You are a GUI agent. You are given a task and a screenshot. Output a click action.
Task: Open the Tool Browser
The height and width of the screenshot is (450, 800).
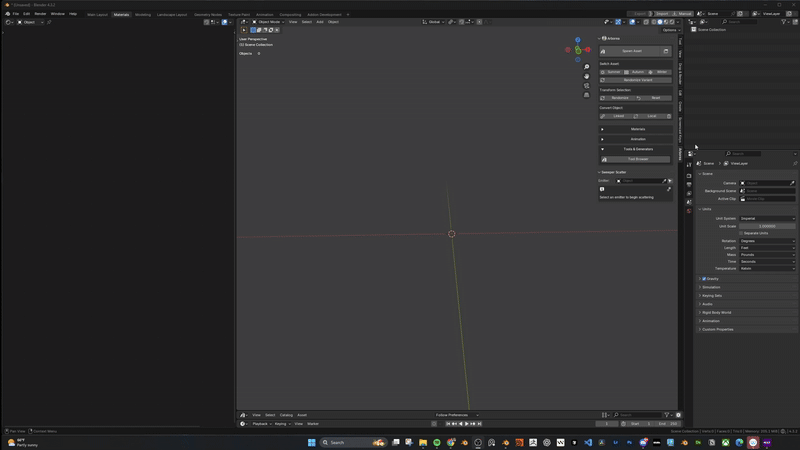click(x=635, y=159)
